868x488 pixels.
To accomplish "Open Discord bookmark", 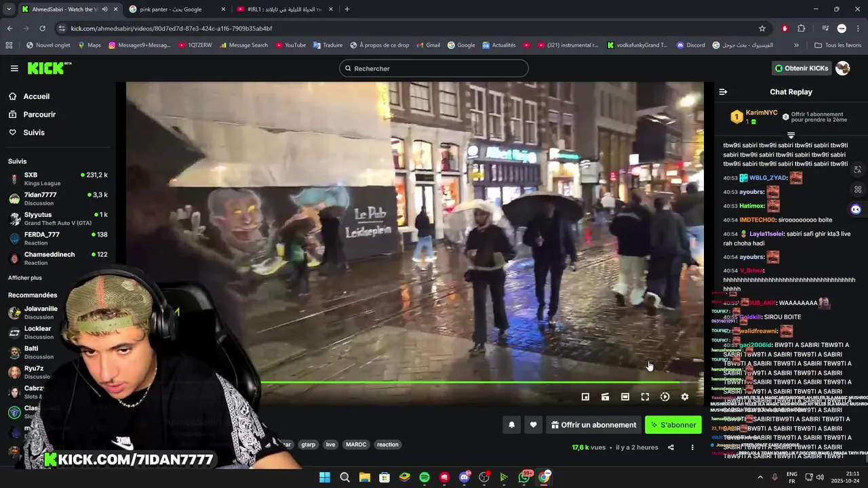I will [691, 45].
